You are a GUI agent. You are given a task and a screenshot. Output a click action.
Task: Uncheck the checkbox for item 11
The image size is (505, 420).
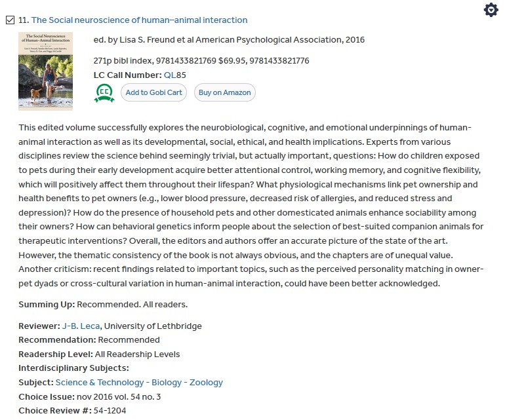[10, 20]
